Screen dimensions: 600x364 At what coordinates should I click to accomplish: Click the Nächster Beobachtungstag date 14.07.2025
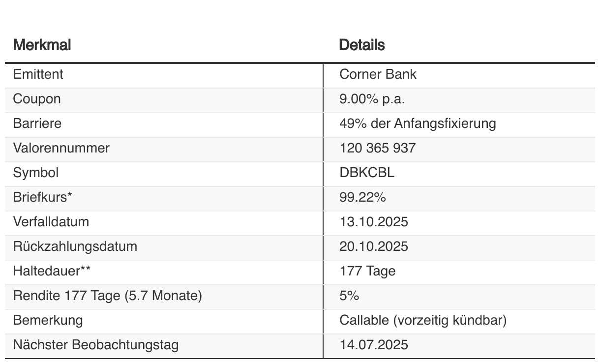pyautogui.click(x=374, y=345)
